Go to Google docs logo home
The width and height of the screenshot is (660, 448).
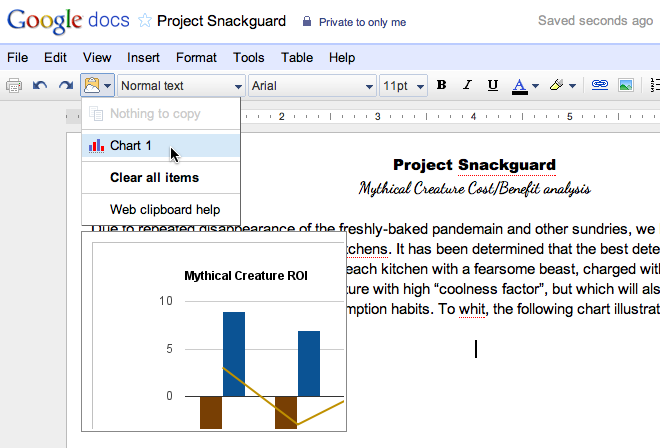(68, 21)
